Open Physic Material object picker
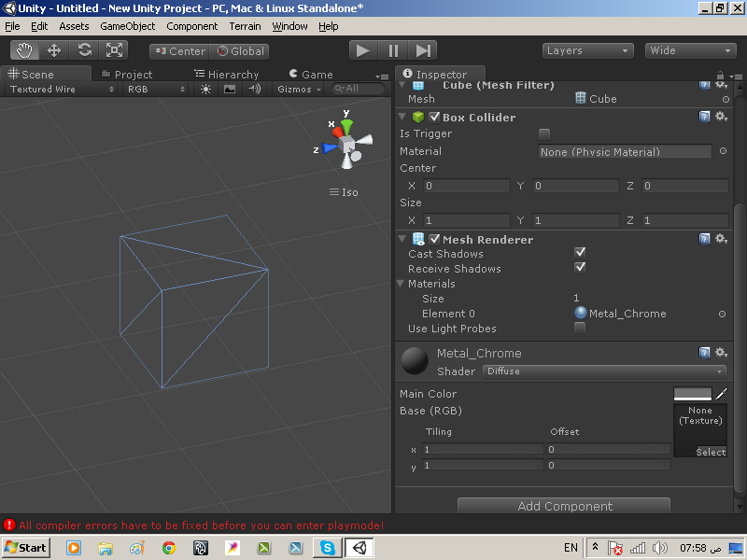The width and height of the screenshot is (747, 560). (723, 151)
